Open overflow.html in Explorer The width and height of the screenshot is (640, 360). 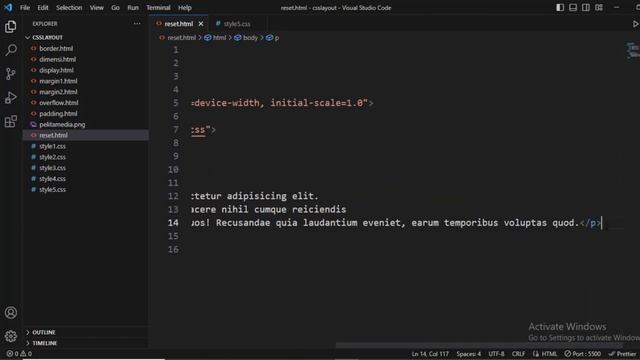(x=58, y=103)
